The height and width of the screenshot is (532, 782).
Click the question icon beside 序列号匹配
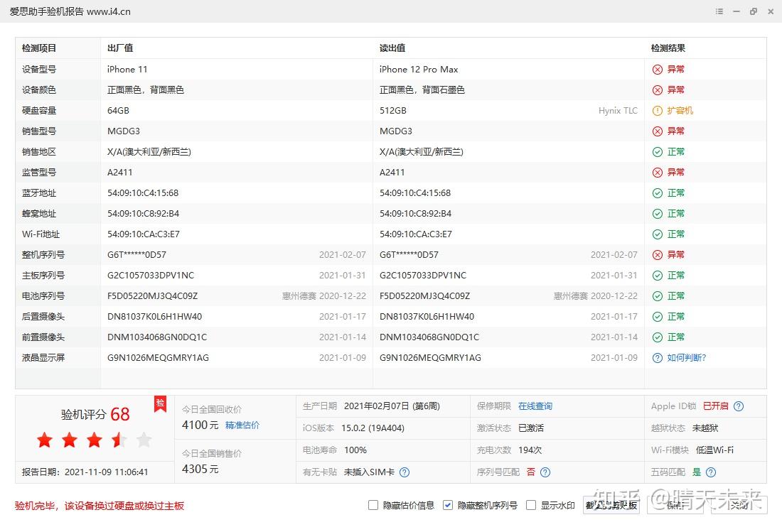pos(544,472)
